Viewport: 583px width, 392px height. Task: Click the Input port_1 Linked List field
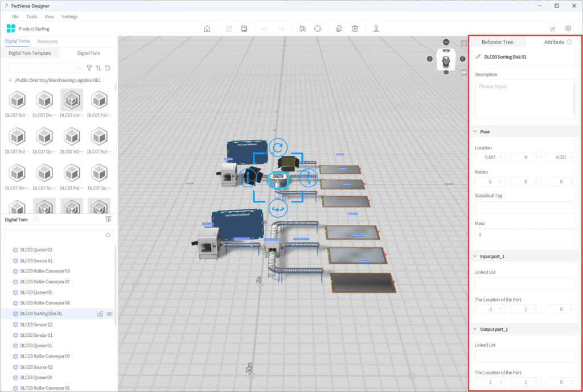click(x=525, y=283)
